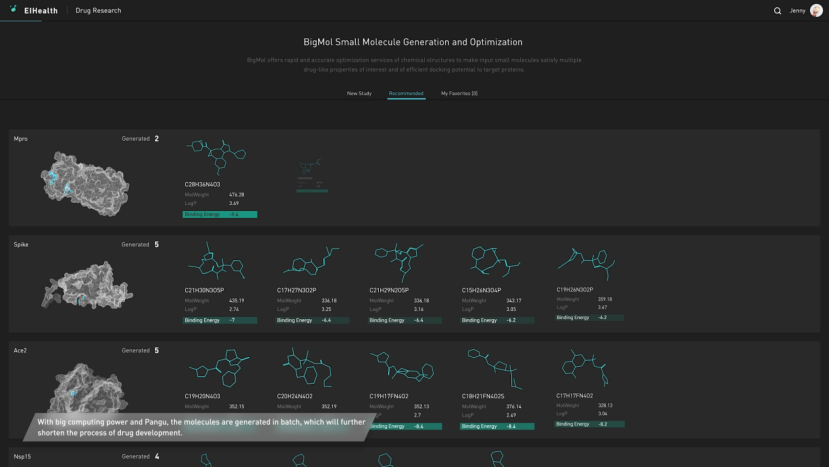Switch to the New Study tab
Viewport: 830px width, 467px height.
pos(359,93)
